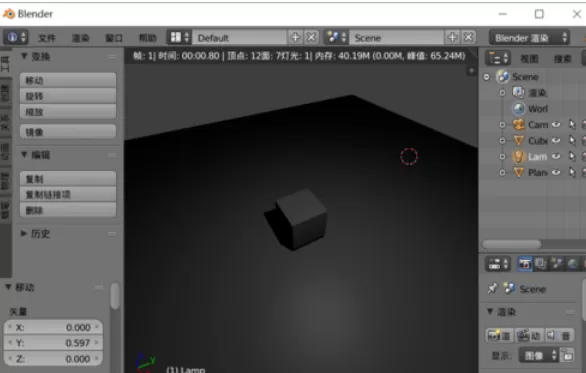The width and height of the screenshot is (586, 373).
Task: Click the Scene name field in header
Action: [397, 38]
